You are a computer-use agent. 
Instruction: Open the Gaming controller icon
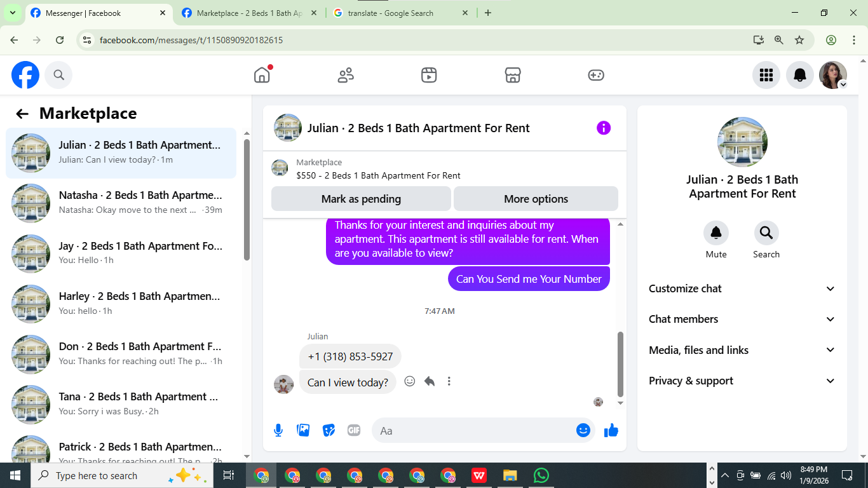point(596,75)
